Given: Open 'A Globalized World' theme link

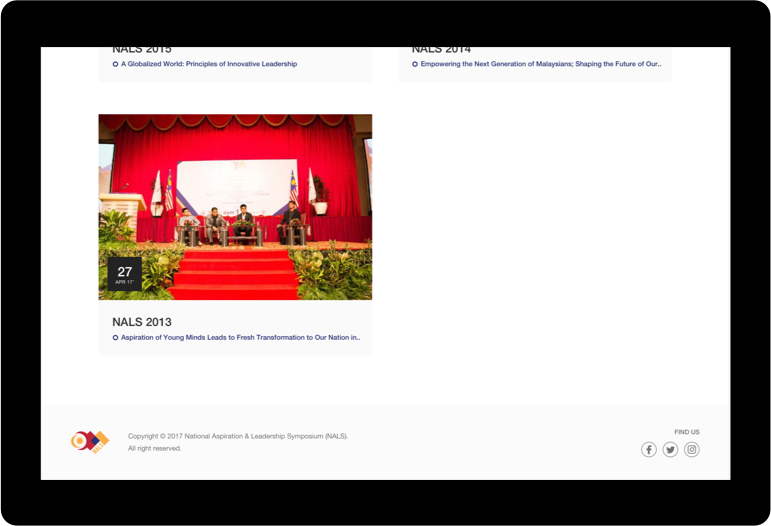Looking at the screenshot, I should point(209,64).
